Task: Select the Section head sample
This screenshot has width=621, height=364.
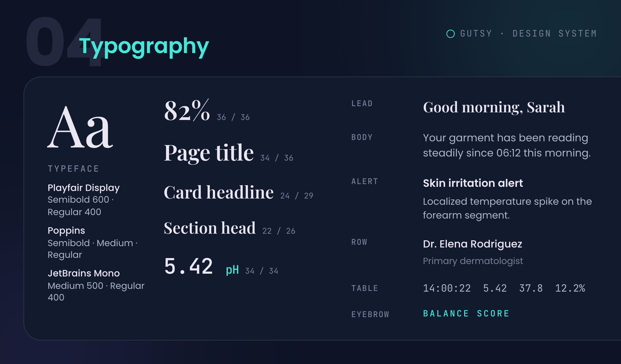Action: [210, 227]
